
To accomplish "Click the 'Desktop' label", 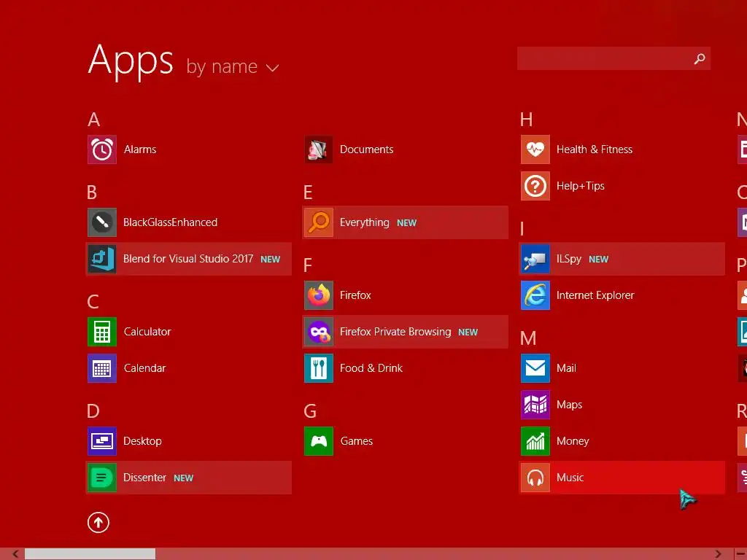I will [142, 441].
